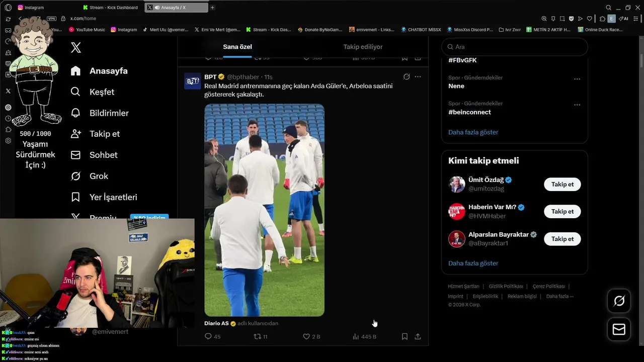This screenshot has width=644, height=362.
Task: Open Grok in the sidebar
Action: (90, 176)
